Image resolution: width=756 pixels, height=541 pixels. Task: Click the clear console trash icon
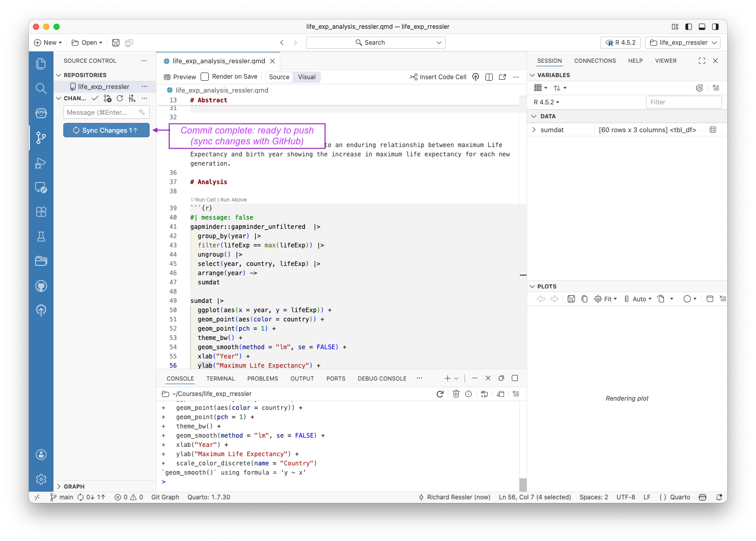(456, 394)
